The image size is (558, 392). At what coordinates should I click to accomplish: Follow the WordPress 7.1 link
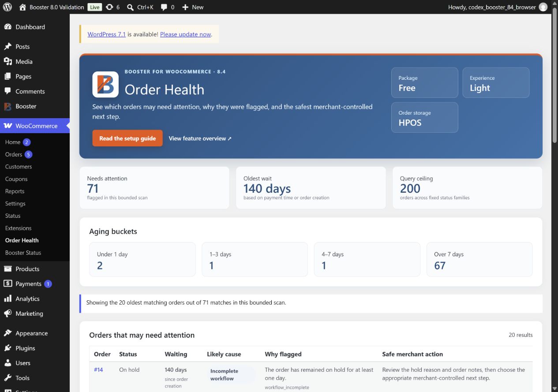(107, 34)
